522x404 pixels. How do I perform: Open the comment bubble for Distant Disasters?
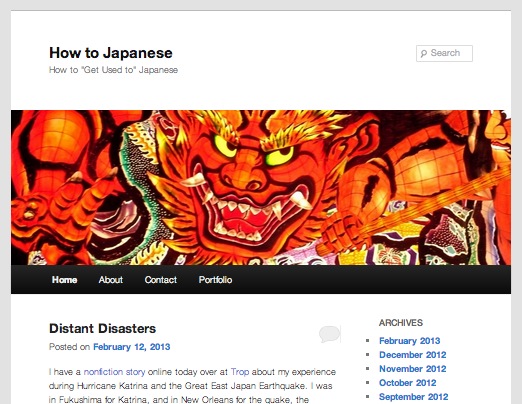tap(330, 334)
